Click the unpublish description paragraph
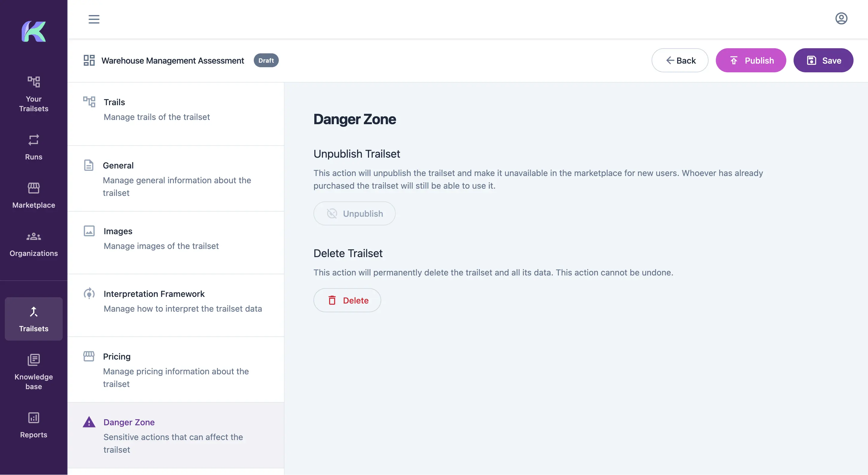The height and width of the screenshot is (475, 868). click(538, 179)
